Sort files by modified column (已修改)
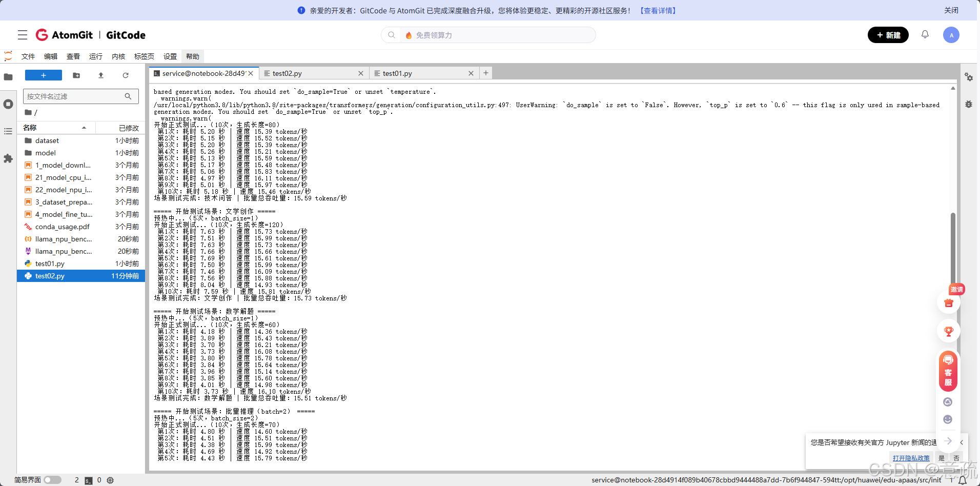 click(121, 128)
